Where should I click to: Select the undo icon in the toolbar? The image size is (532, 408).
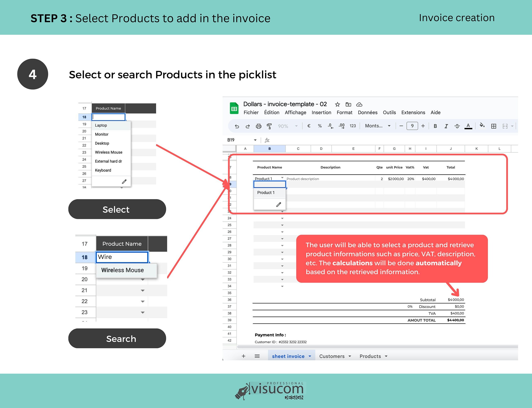click(x=237, y=126)
